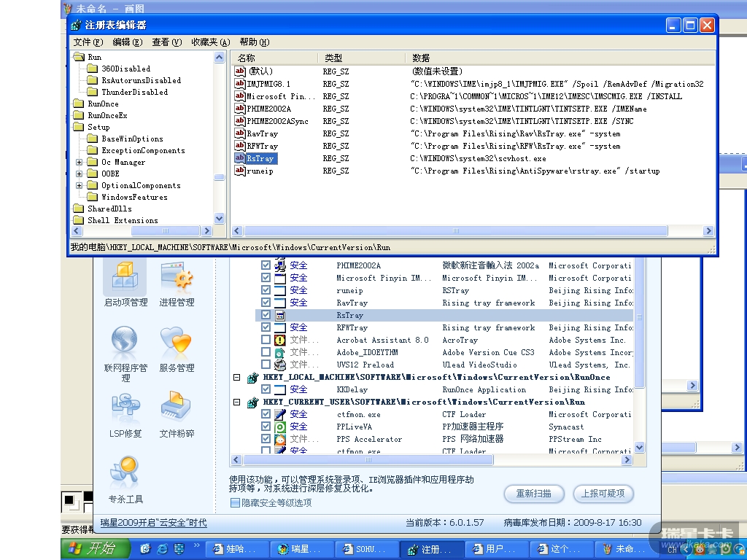The height and width of the screenshot is (560, 747).
Task: Click the startup list horizontal scroll right arrow
Action: point(627,459)
